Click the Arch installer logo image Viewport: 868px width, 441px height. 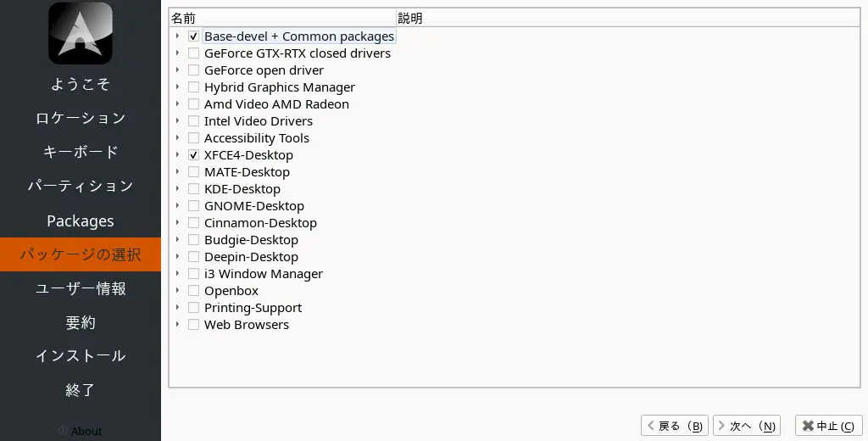click(81, 33)
